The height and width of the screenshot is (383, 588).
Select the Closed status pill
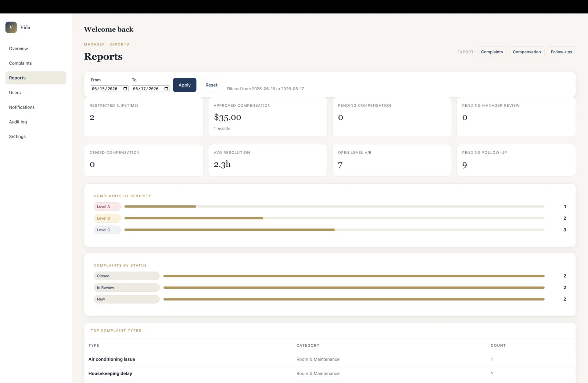pyautogui.click(x=126, y=276)
